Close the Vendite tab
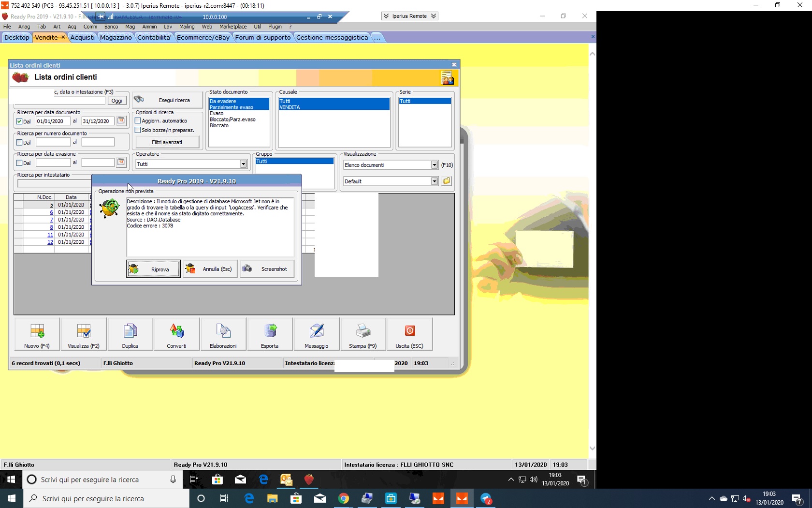This screenshot has height=508, width=812. coord(63,37)
